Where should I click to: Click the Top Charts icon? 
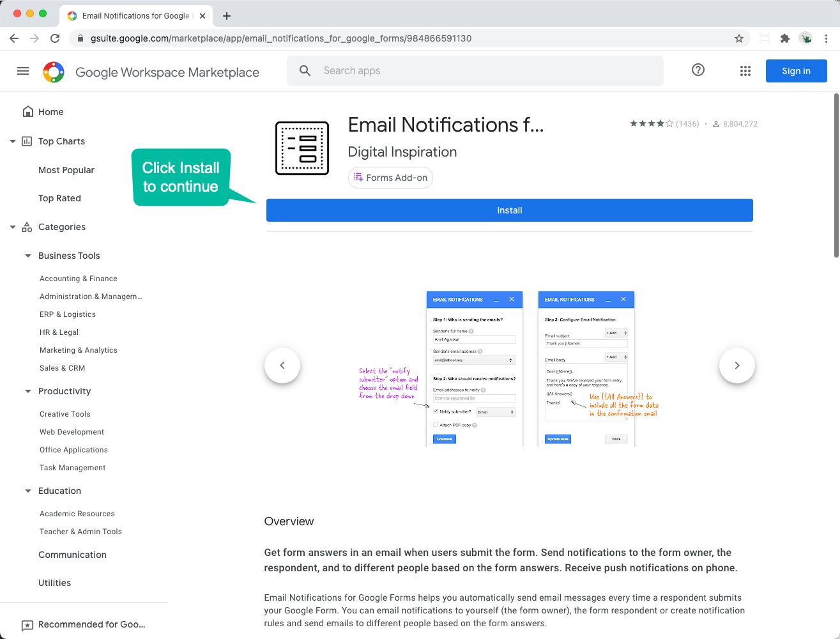coord(27,141)
